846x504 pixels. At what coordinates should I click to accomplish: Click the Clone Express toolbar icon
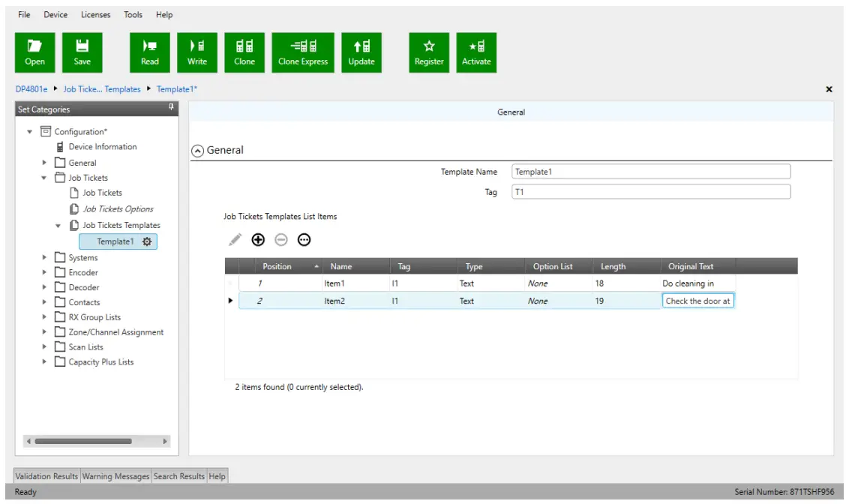[303, 52]
